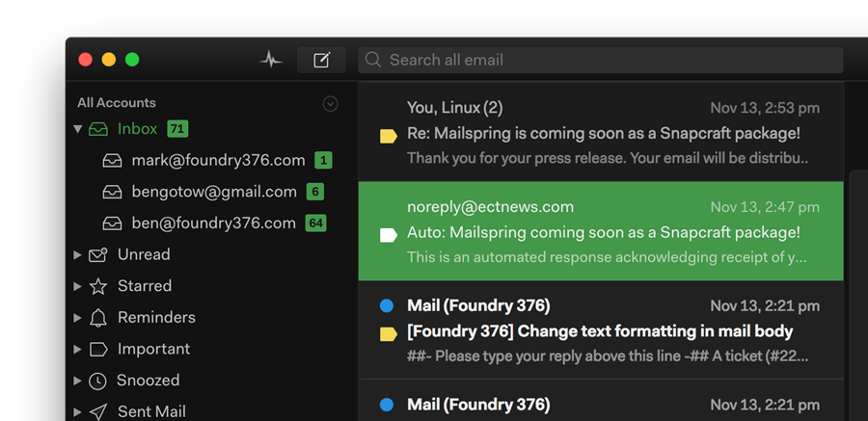868x421 pixels.
Task: Toggle important marker on Change text formatting email
Action: [x=389, y=334]
